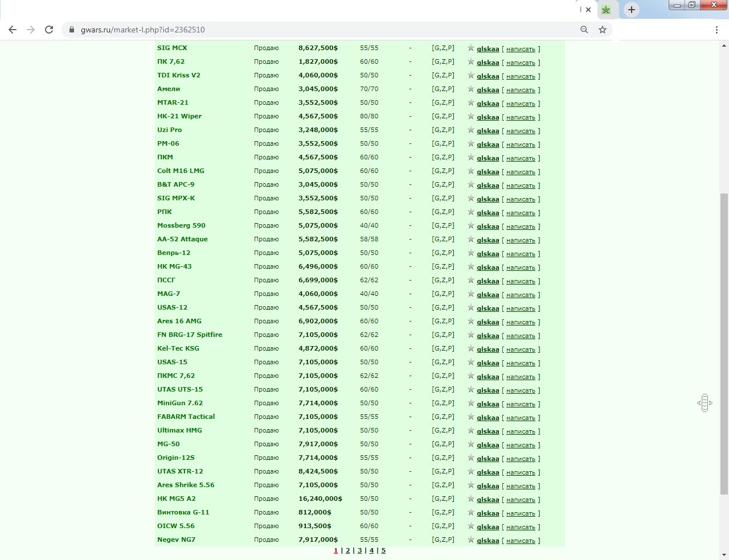
Task: Open the Ares Shrike 5.56 item link
Action: point(186,485)
